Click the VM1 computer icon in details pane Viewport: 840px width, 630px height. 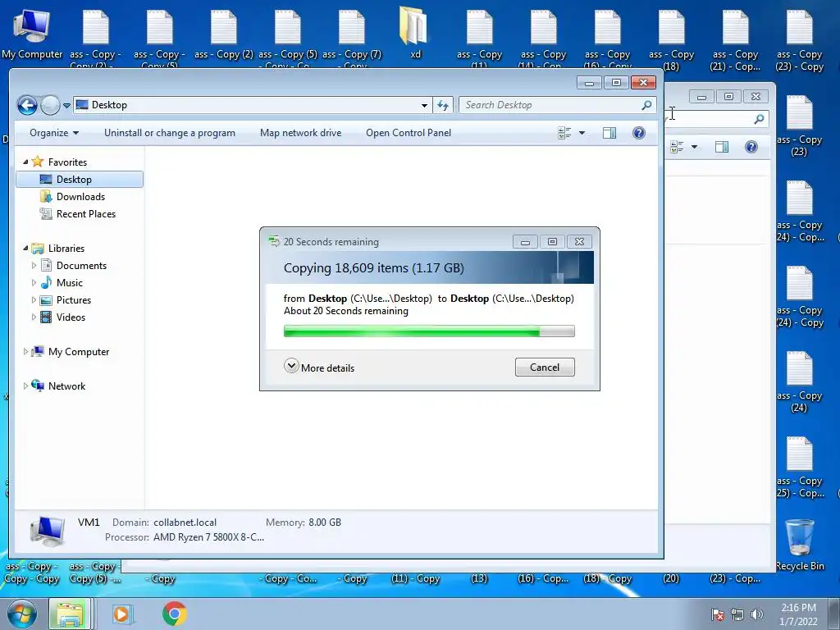click(48, 531)
